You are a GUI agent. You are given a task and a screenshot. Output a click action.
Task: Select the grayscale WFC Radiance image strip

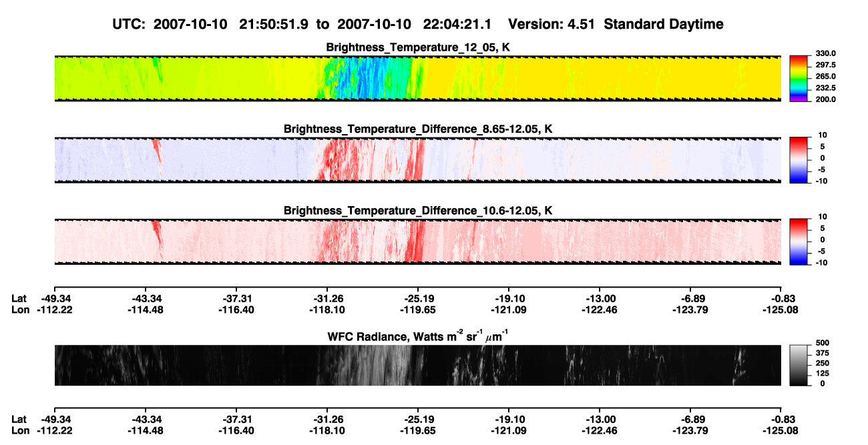(x=417, y=365)
